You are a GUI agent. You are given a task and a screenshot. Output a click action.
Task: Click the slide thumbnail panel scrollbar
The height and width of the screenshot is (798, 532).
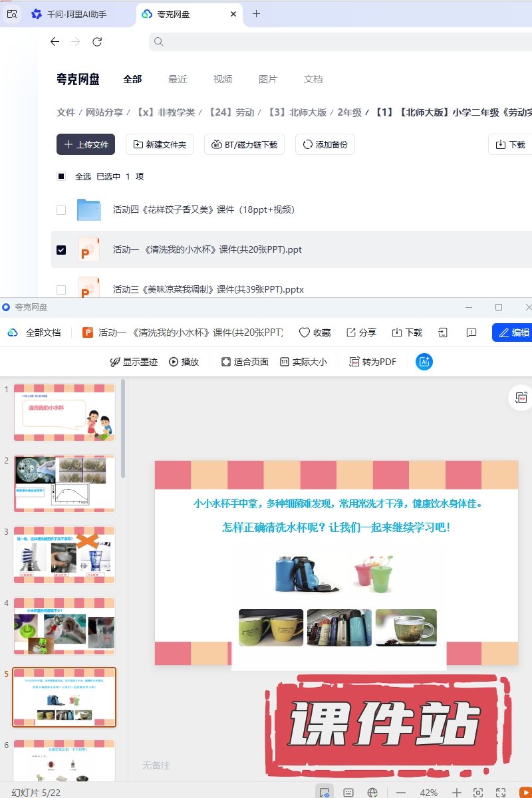pos(123,430)
